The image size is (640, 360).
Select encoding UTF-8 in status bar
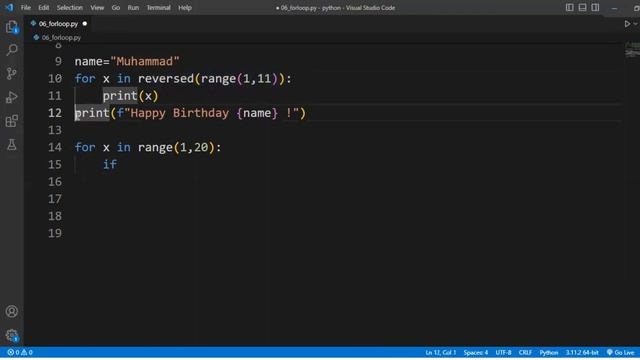click(x=503, y=352)
